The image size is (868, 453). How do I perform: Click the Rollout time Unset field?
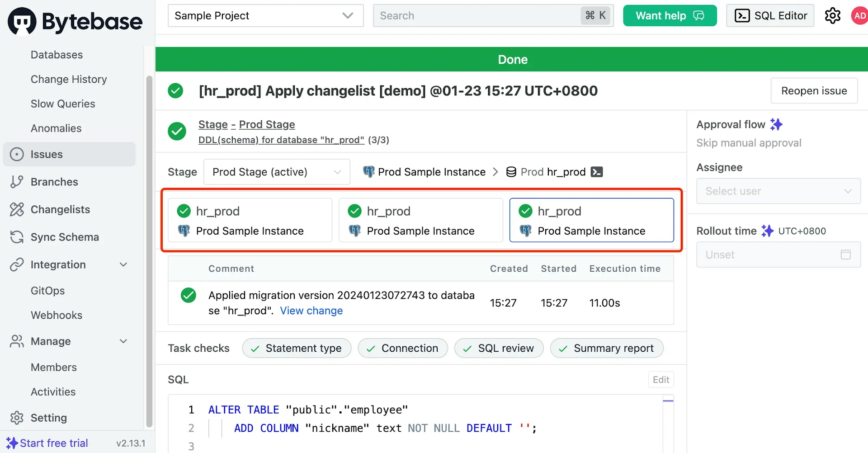click(x=778, y=255)
